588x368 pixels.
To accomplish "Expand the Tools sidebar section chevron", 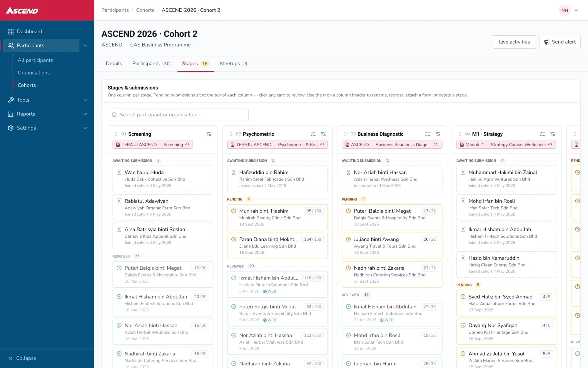I will pos(85,100).
